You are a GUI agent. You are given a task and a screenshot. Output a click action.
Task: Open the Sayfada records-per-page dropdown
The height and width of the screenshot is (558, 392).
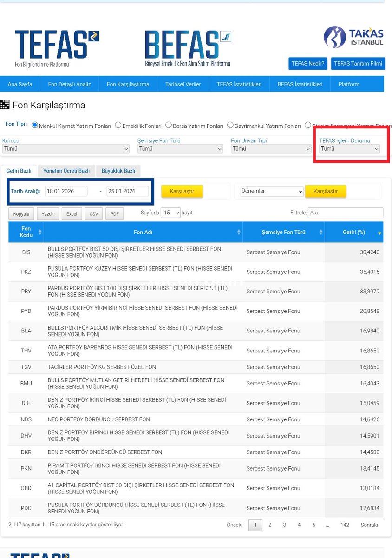coord(170,213)
